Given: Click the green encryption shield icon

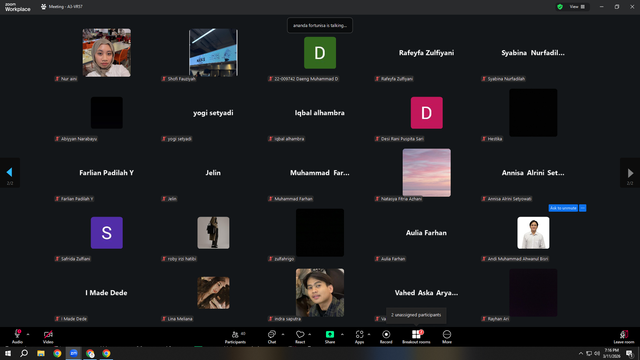Looking at the screenshot, I should pos(560,7).
